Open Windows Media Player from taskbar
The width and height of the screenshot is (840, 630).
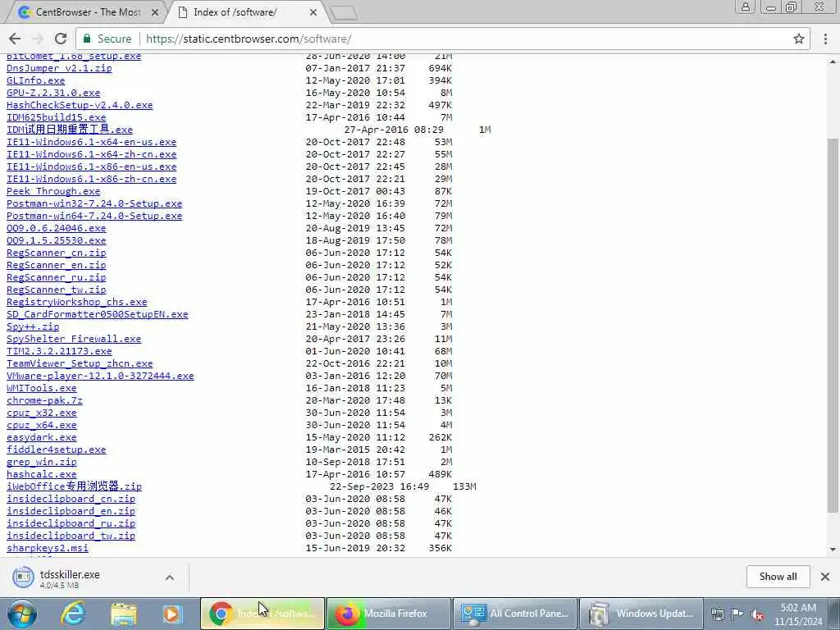click(172, 614)
